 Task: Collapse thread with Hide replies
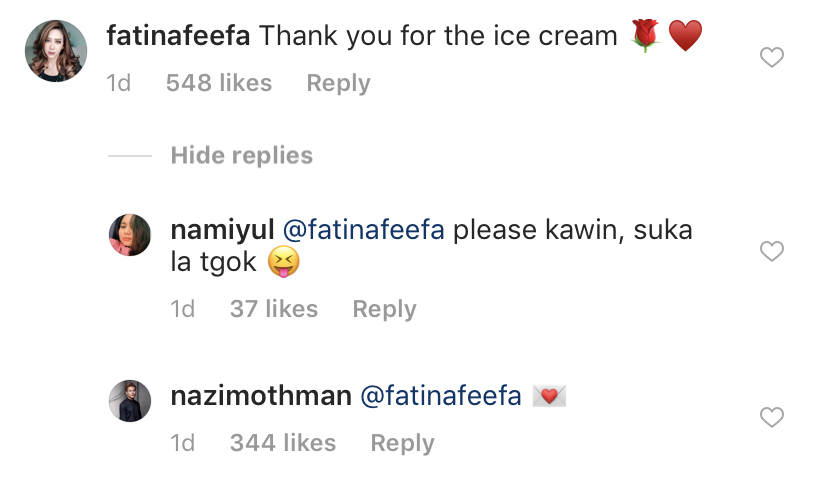(241, 155)
